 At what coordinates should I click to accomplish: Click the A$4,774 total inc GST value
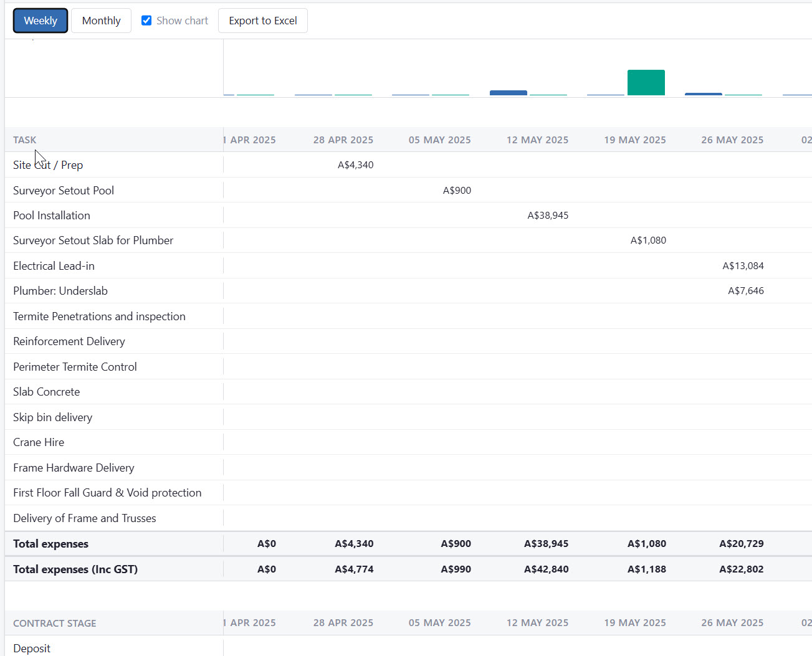[354, 569]
